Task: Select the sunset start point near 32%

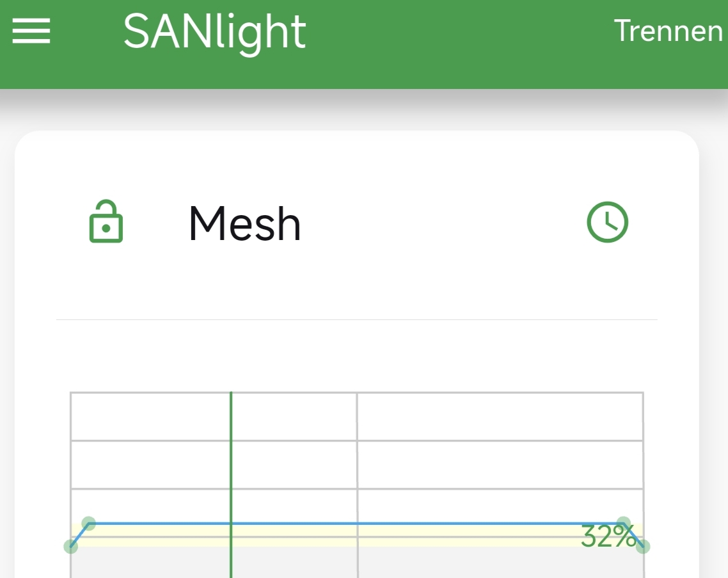Action: click(x=624, y=523)
